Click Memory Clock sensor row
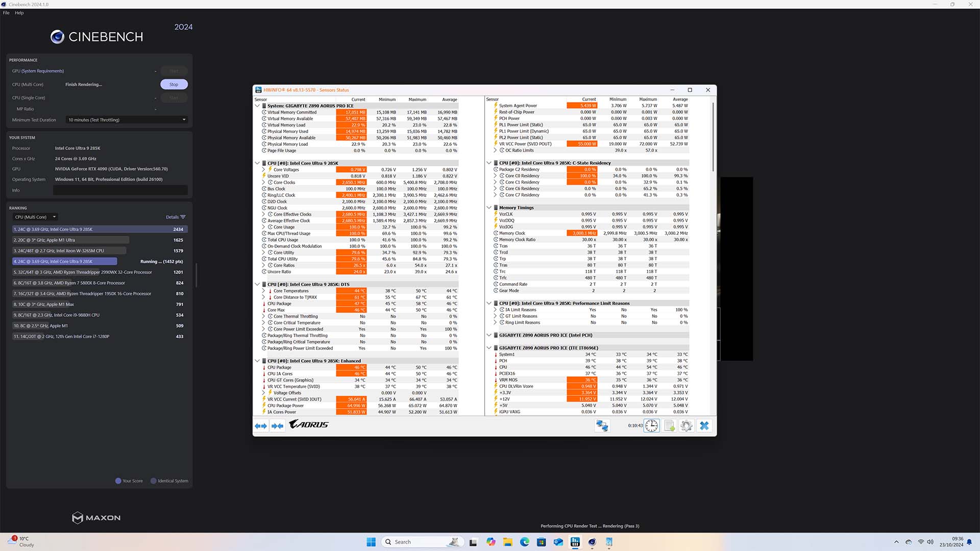 [591, 233]
